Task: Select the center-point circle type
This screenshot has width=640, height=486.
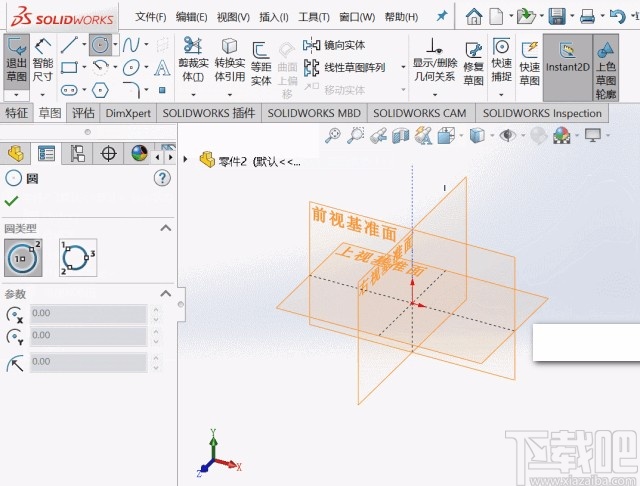Action: [x=23, y=257]
